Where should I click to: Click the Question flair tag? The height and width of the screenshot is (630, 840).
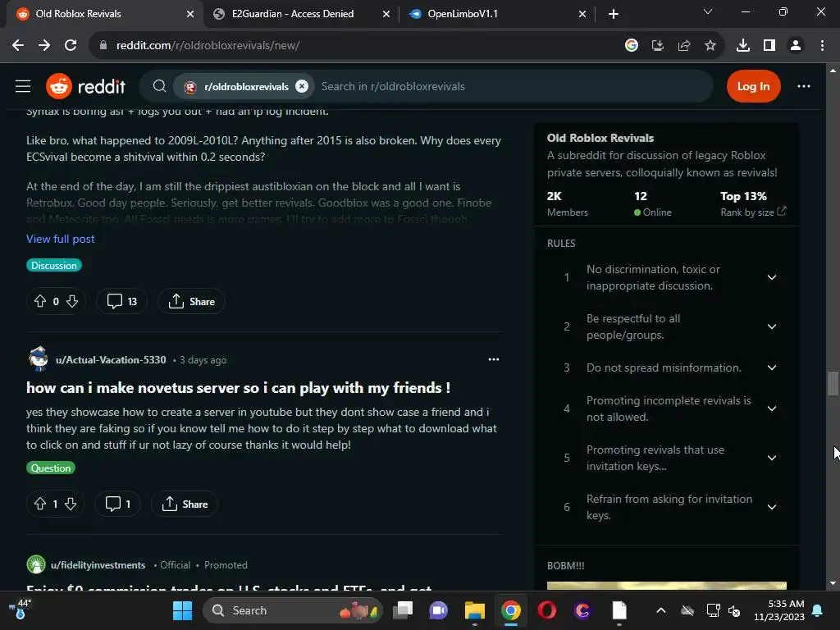tap(51, 468)
